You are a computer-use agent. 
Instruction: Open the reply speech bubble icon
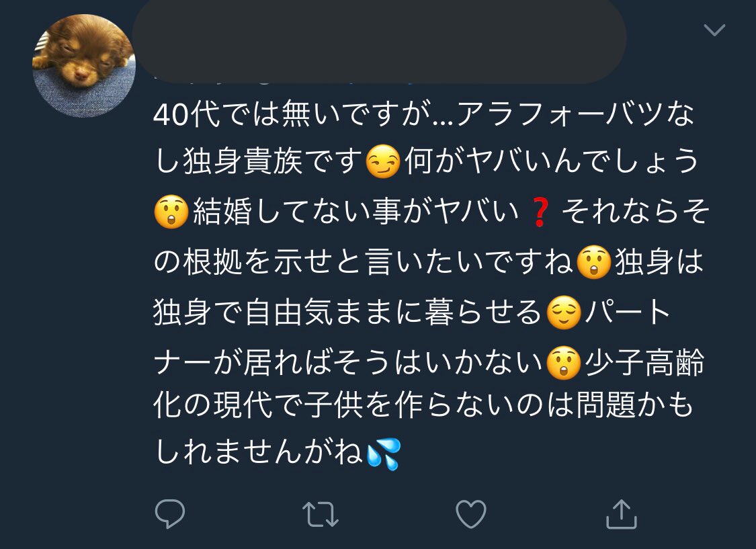[170, 514]
